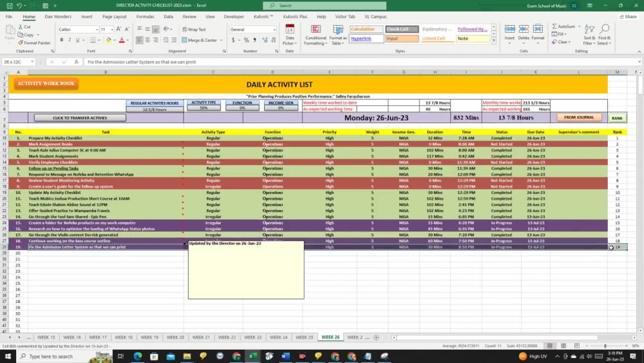This screenshot has height=363, width=644.
Task: Click the ACTIVITY WORK BOOK button
Action: click(x=46, y=83)
